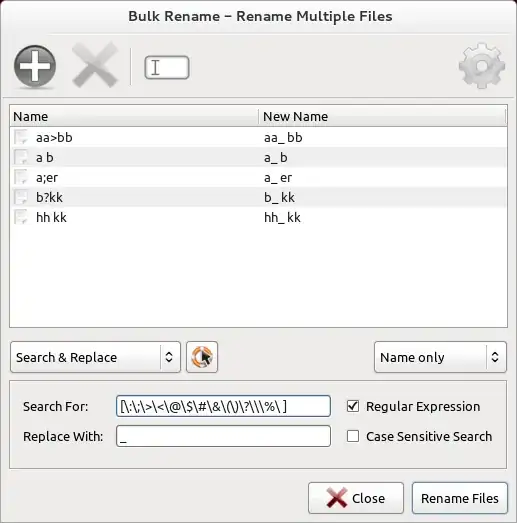The width and height of the screenshot is (517, 523).
Task: Click the new name a_er
Action: coord(278,178)
